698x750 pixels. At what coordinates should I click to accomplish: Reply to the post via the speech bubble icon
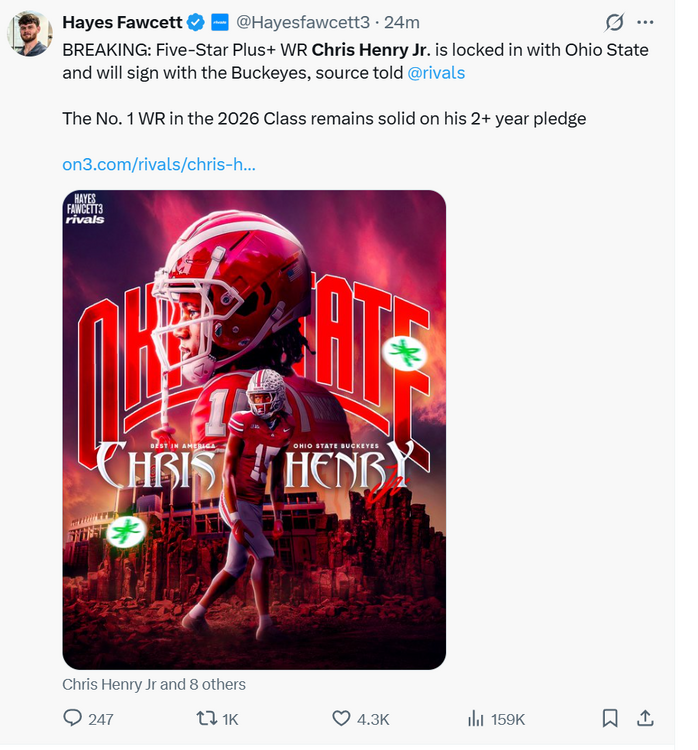tap(73, 718)
